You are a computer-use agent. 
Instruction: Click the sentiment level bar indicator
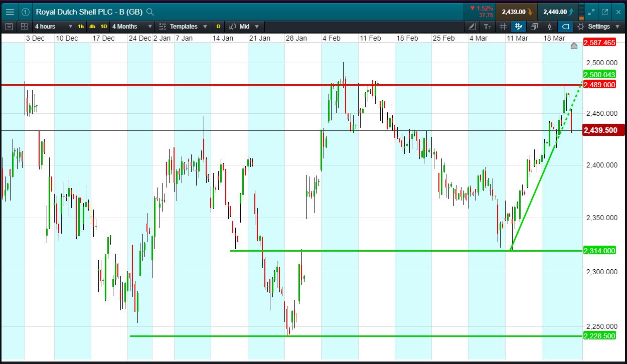tap(581, 12)
